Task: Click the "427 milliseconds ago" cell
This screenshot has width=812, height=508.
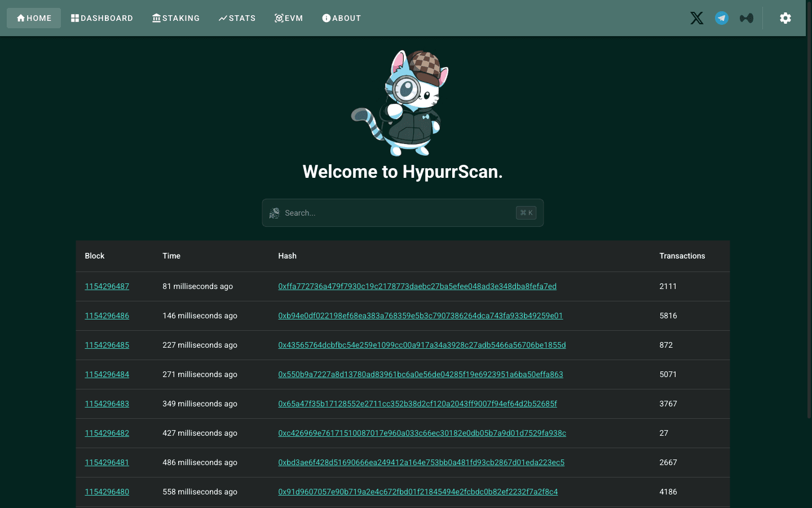Action: coord(200,433)
